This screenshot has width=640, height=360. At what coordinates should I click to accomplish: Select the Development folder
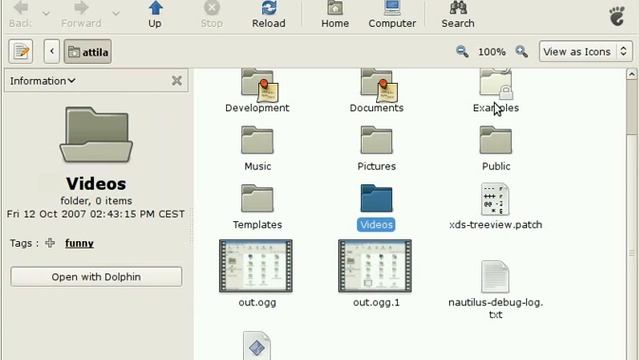pyautogui.click(x=257, y=91)
